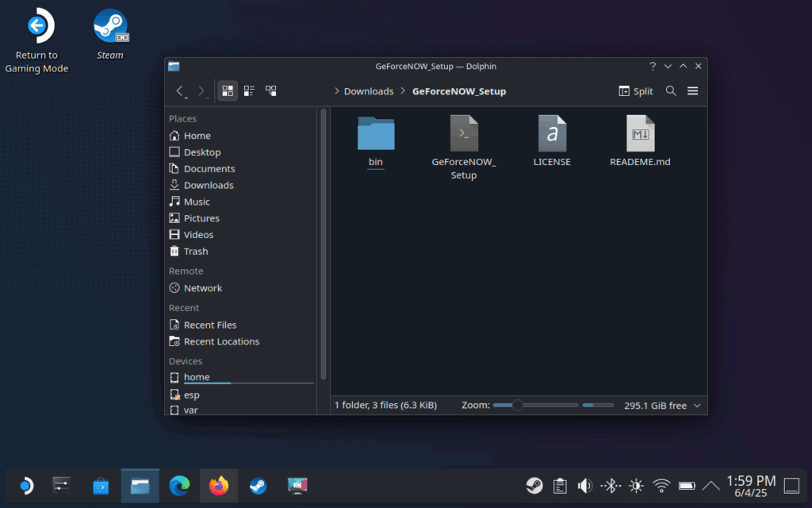The height and width of the screenshot is (508, 812).
Task: Expand the 295.1 GiB free dropdown arrow
Action: point(697,406)
